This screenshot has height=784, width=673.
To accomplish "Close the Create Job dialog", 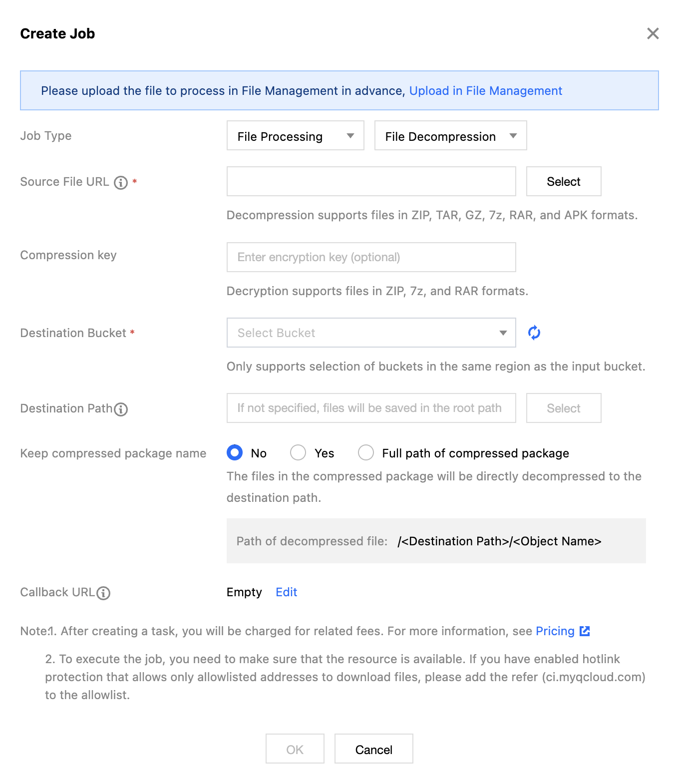I will [x=653, y=33].
